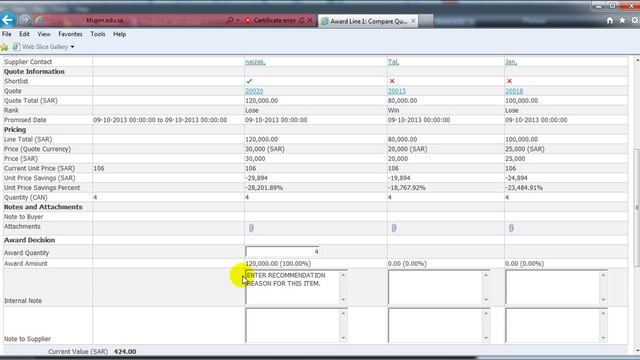Image resolution: width=640 pixels, height=360 pixels.
Task: Open the File menu
Action: click(7, 34)
